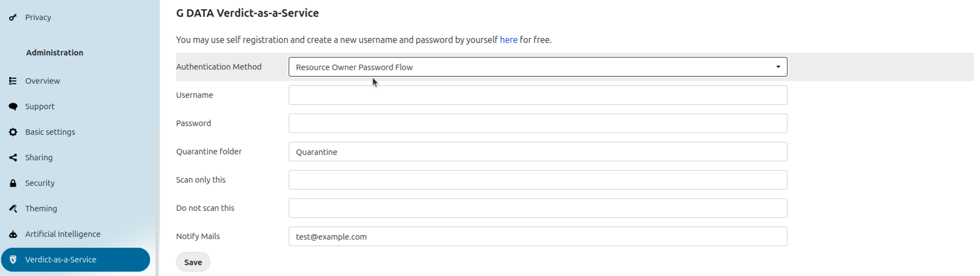Viewport: 980px width, 276px height.
Task: Click into the Password field
Action: pos(538,123)
